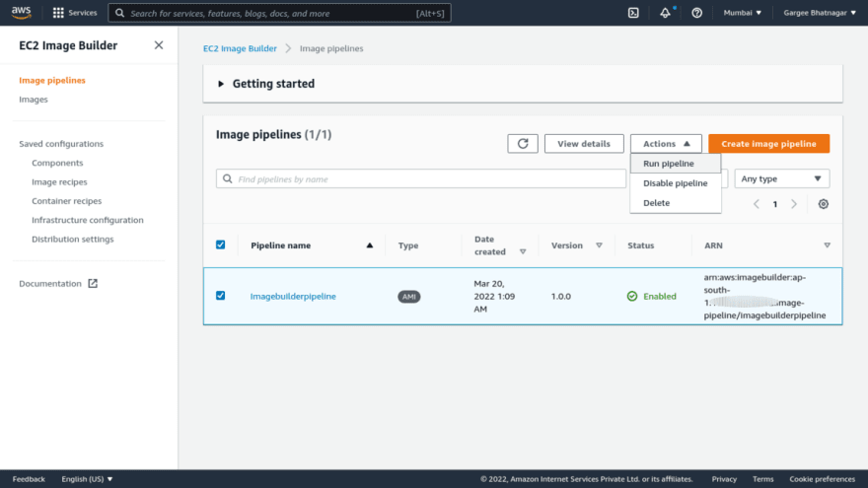
Task: Collapse the Actions dropdown
Action: (x=666, y=143)
